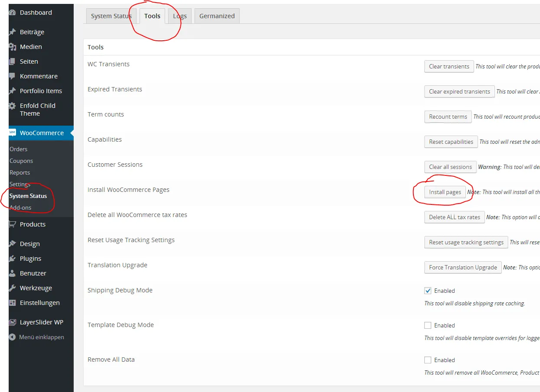Click the Customer Sessions row label
Screen dimensions: 540x392
[115, 165]
